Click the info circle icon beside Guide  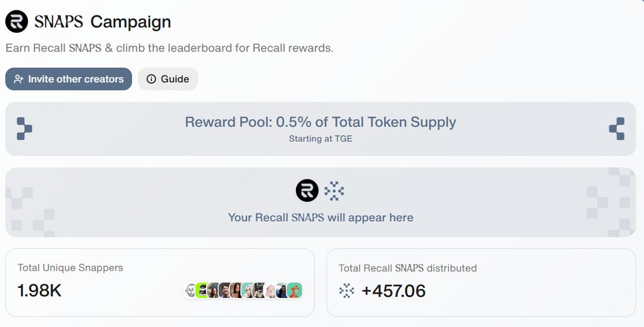click(151, 79)
